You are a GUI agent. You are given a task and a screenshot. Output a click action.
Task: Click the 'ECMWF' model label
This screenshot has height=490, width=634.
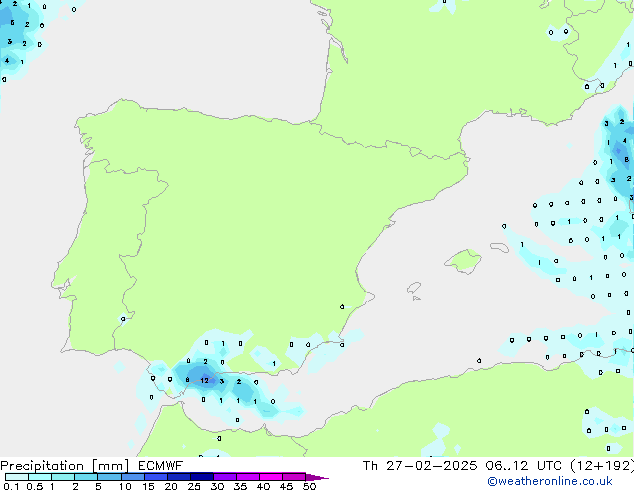[x=161, y=466]
